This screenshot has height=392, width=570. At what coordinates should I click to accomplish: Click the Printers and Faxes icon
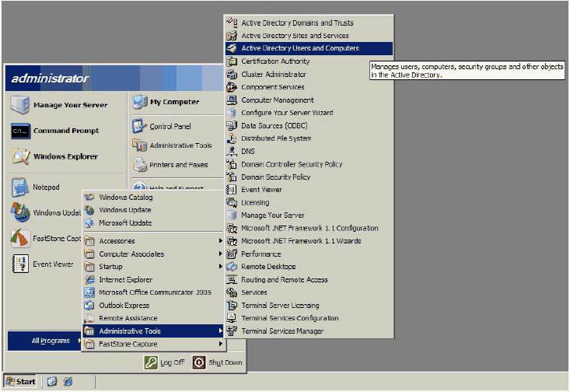point(140,165)
